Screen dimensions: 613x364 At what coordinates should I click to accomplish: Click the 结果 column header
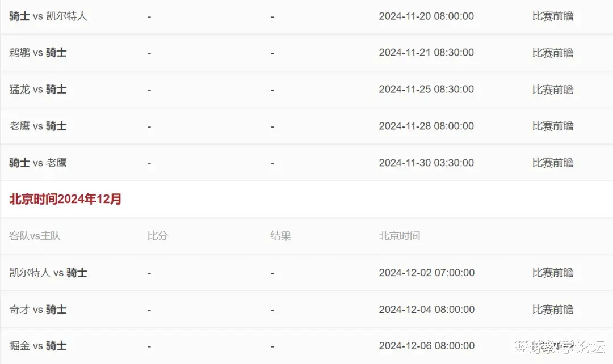[281, 236]
